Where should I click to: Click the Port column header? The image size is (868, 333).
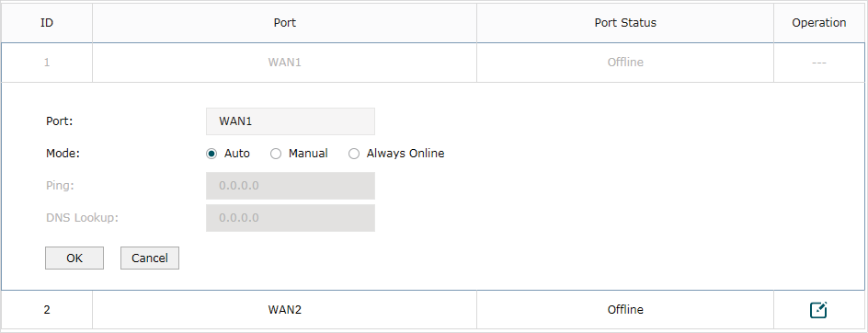(x=284, y=23)
